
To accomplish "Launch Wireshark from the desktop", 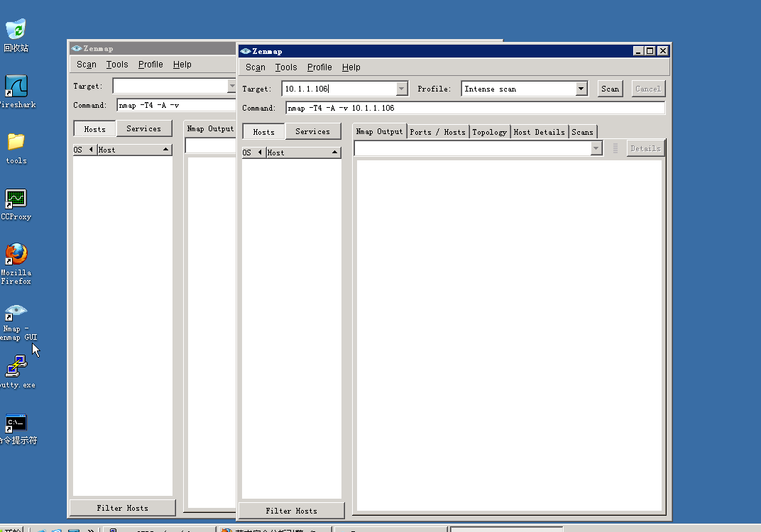I will [17, 92].
